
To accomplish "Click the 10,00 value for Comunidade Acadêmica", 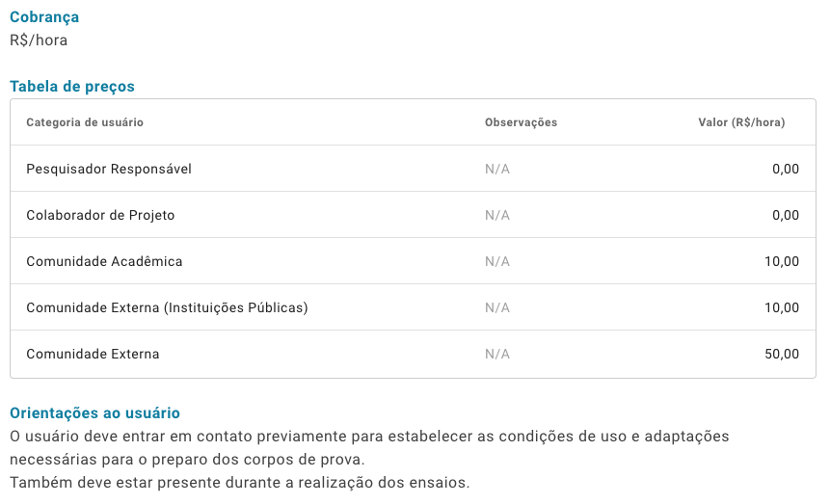I will (782, 261).
